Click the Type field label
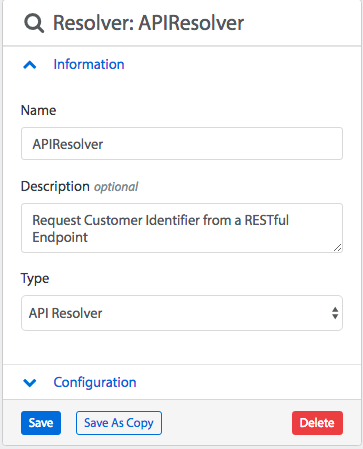The image size is (363, 449). click(x=35, y=279)
